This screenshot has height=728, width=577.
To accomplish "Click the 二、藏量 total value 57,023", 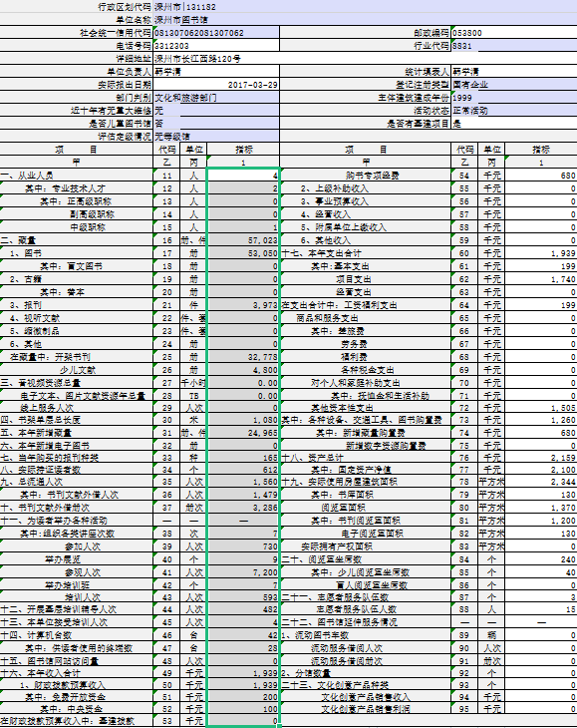I will click(x=243, y=240).
